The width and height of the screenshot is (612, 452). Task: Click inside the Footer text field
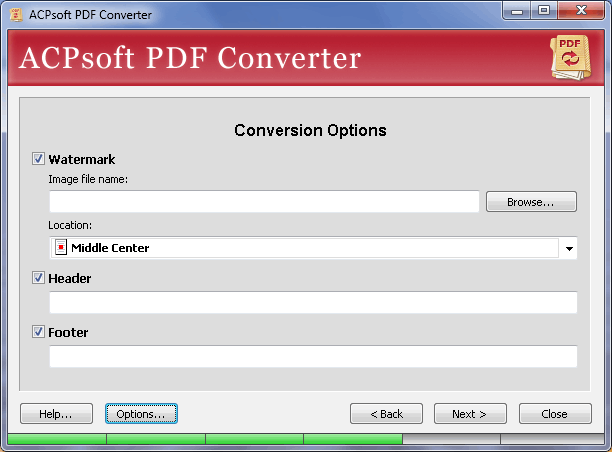click(x=312, y=357)
